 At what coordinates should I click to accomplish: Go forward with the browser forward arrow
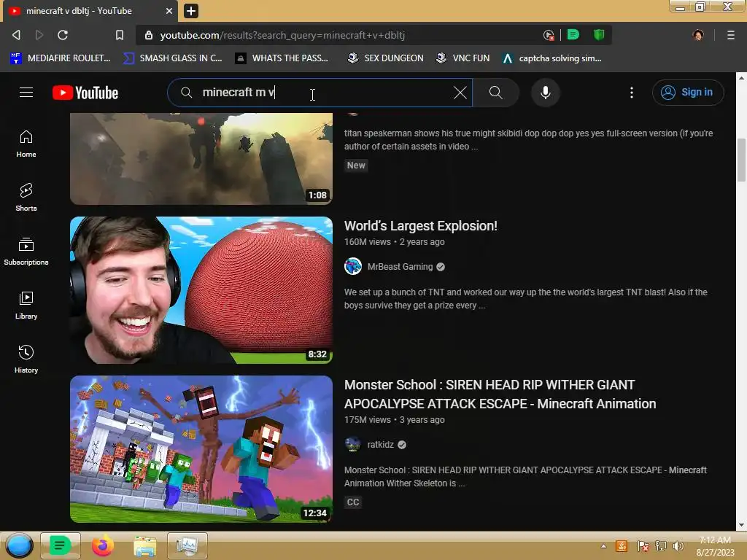pos(39,35)
